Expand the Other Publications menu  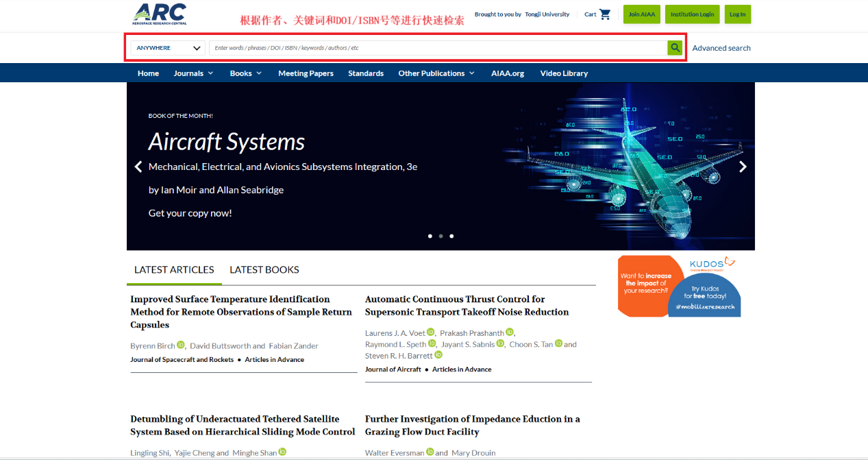point(436,73)
